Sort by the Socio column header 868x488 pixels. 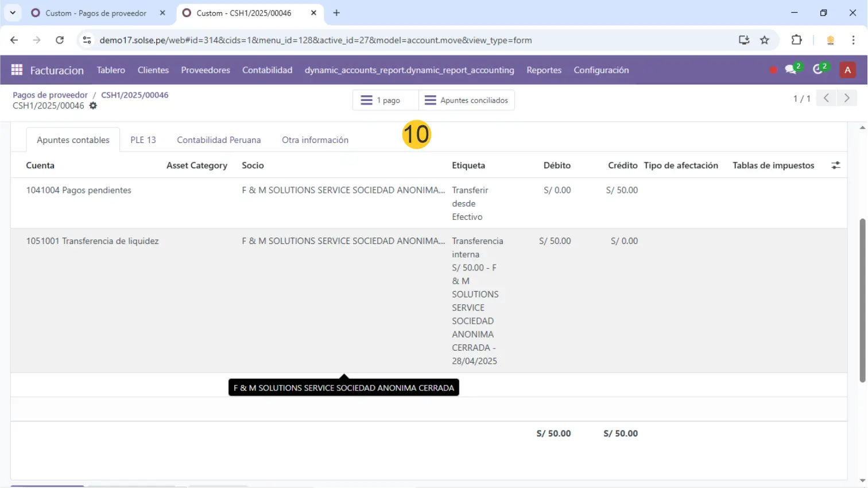tap(253, 165)
